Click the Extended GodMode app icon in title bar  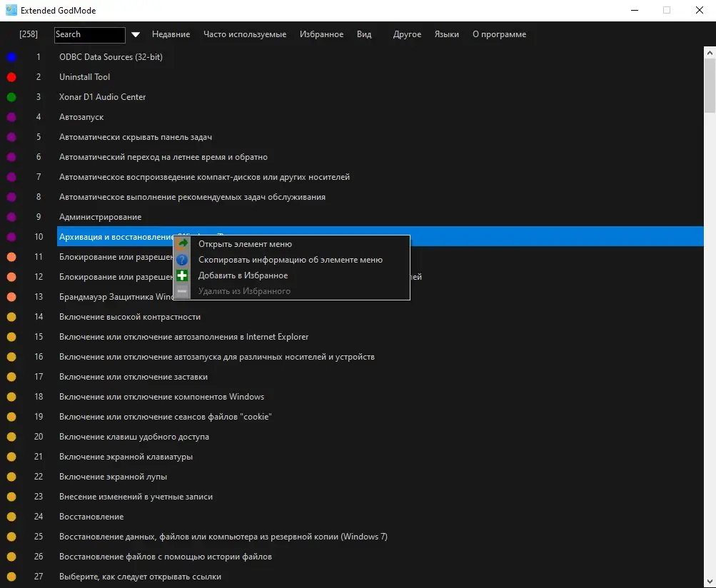pos(11,10)
